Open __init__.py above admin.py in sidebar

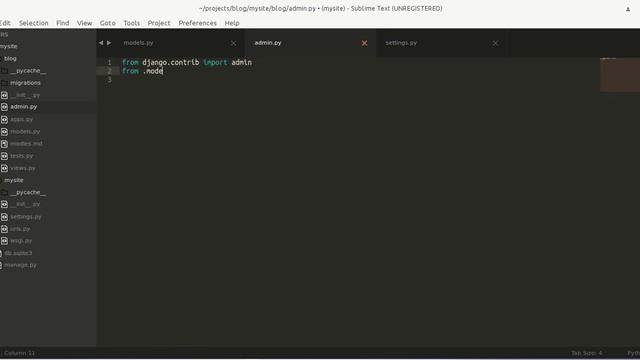[25, 96]
